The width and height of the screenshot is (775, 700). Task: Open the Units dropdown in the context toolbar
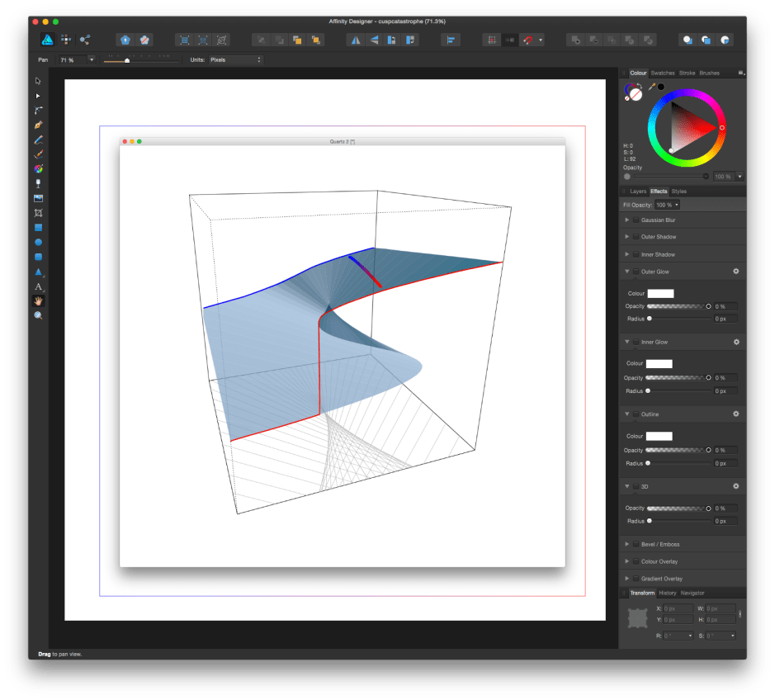pos(238,59)
